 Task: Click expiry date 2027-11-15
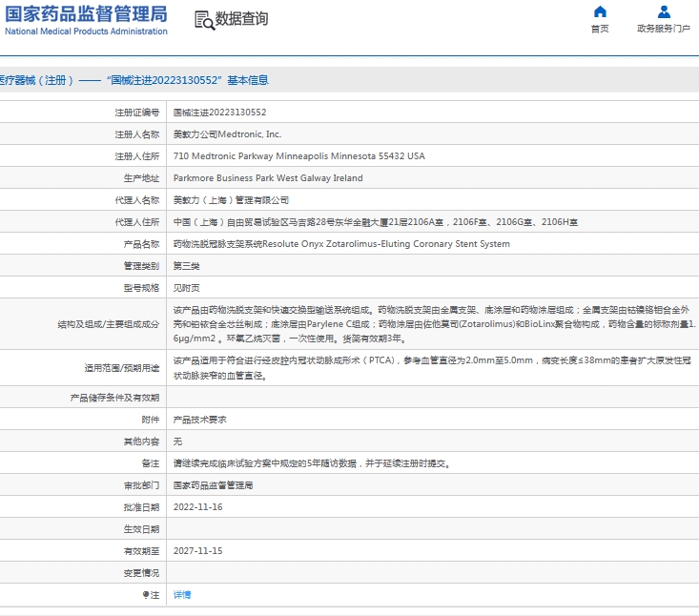[x=198, y=551]
